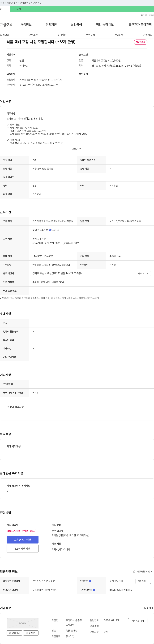Report false ad via 거짓구인광고 신고
The image size is (154, 644).
[142, 572]
